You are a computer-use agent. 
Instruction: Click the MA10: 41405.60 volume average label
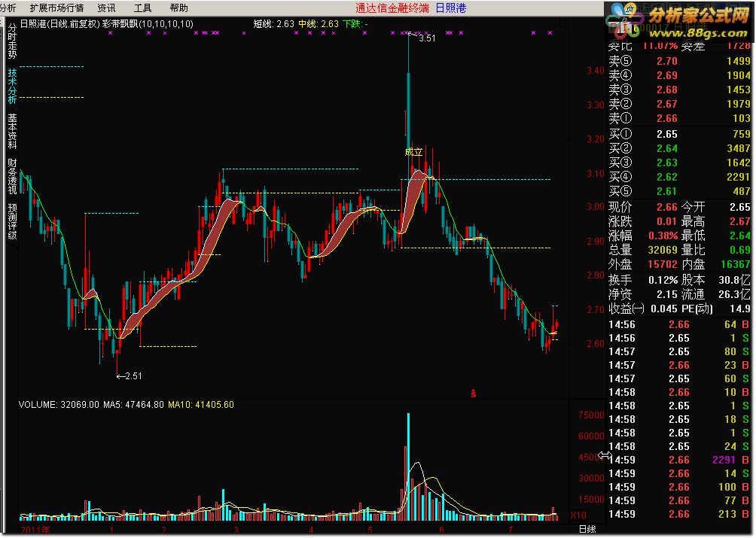(200, 405)
